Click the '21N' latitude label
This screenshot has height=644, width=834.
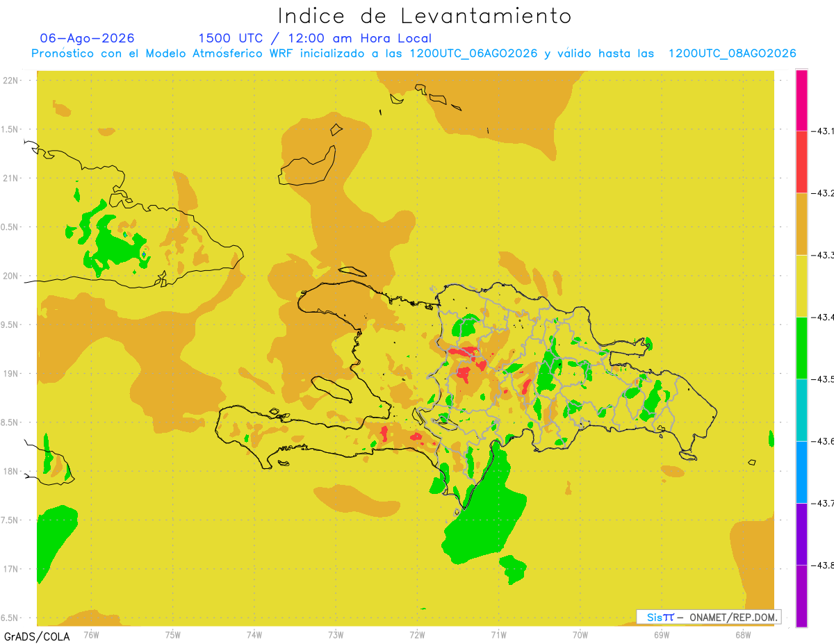pyautogui.click(x=12, y=179)
